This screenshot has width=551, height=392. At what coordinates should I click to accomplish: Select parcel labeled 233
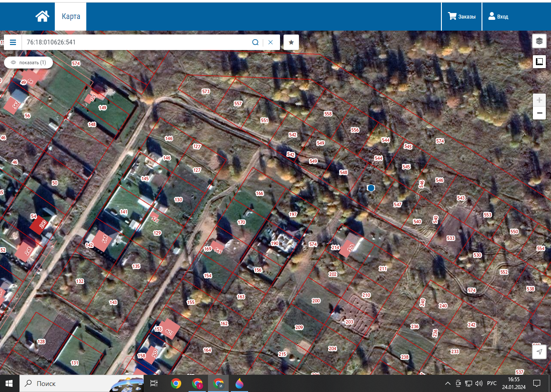[455, 351]
